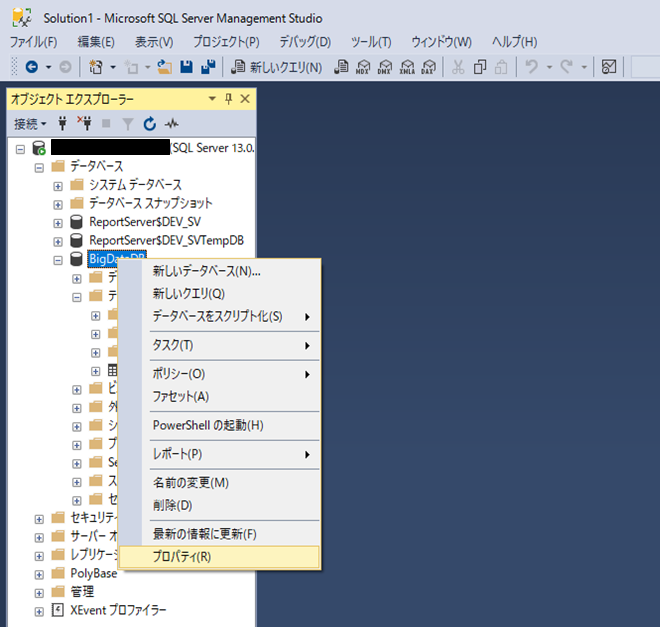The width and height of the screenshot is (660, 627).
Task: Select the ReportServer$DEV_SVTempDB database
Action: (166, 241)
